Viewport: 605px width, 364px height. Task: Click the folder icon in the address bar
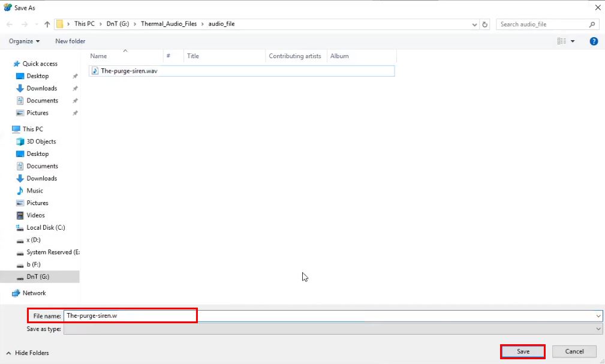pyautogui.click(x=59, y=24)
